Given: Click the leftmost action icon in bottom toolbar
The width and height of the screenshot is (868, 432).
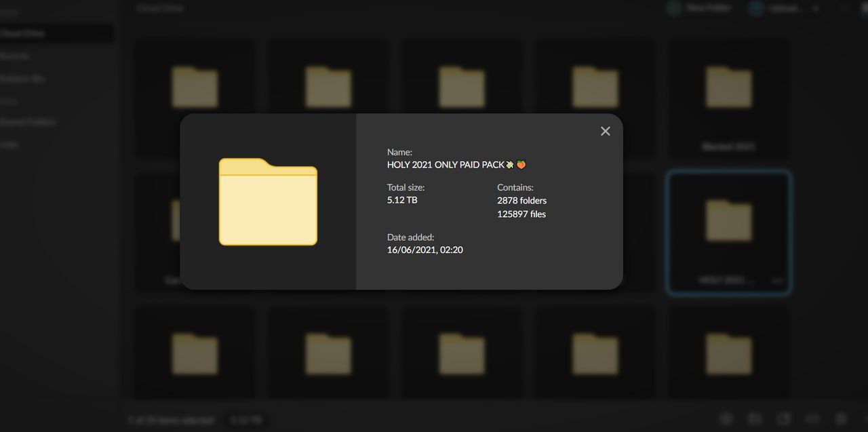Looking at the screenshot, I should (725, 420).
